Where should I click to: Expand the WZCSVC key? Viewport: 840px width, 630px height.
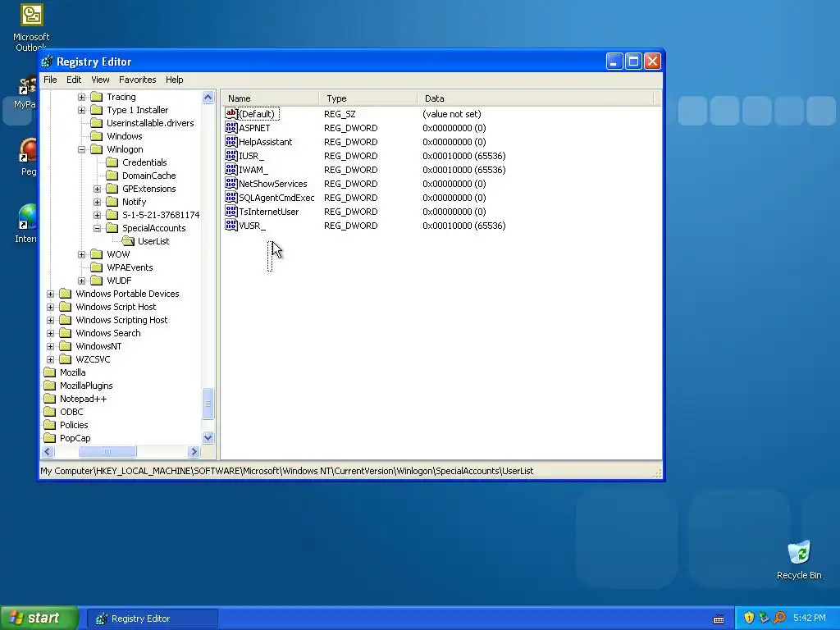tap(50, 359)
